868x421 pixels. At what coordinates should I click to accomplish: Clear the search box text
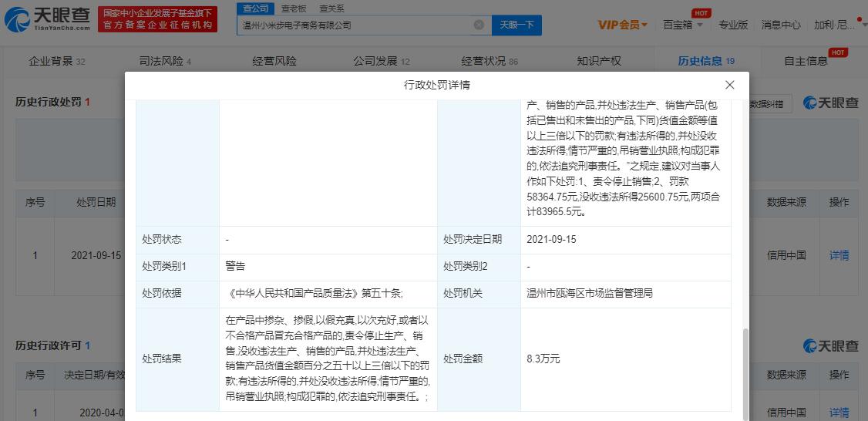pos(479,25)
